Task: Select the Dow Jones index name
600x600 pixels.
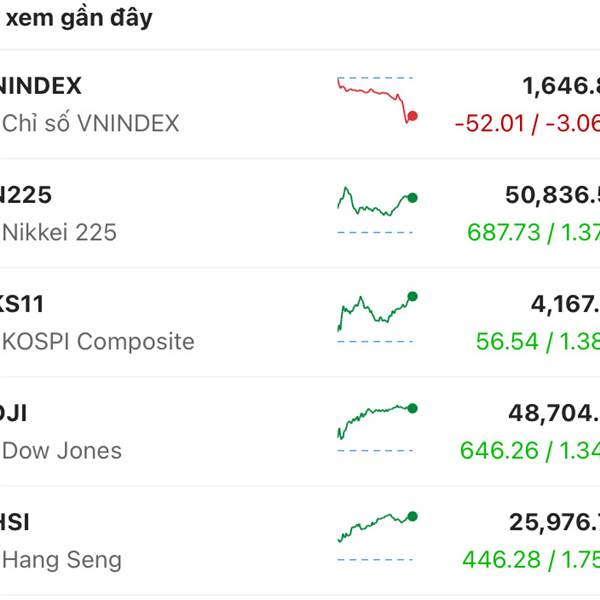Action: tap(62, 451)
